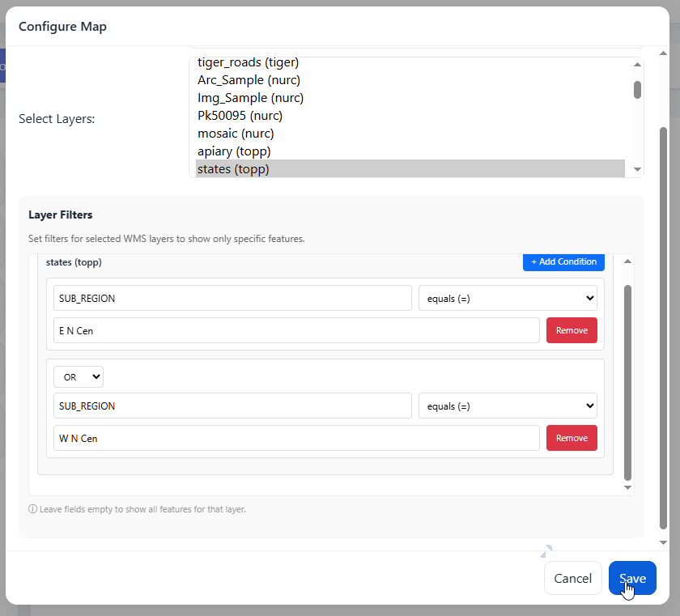Screen dimensions: 680x616
Task: Remove the E N Cen condition
Action: coord(572,330)
